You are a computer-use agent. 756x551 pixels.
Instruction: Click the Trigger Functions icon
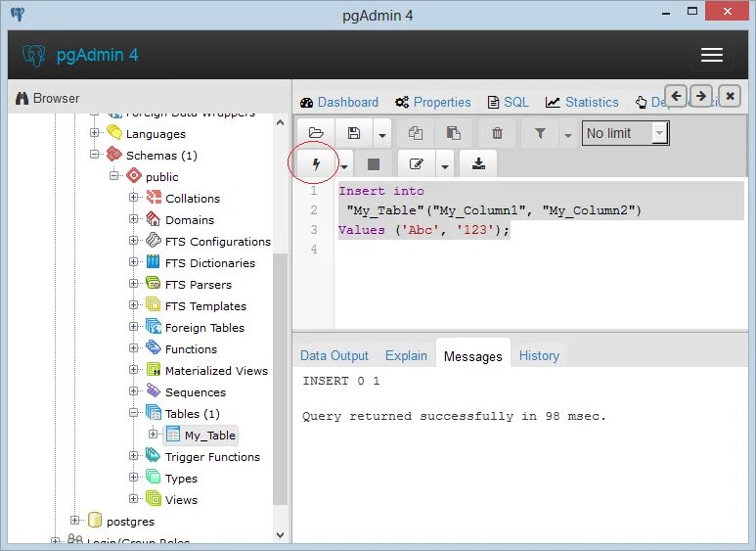click(153, 455)
